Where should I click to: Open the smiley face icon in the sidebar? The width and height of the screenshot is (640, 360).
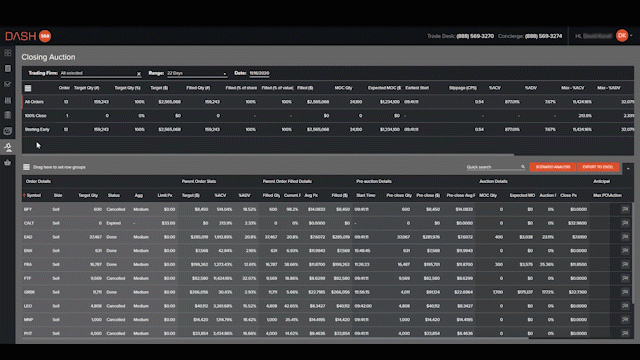[8, 131]
